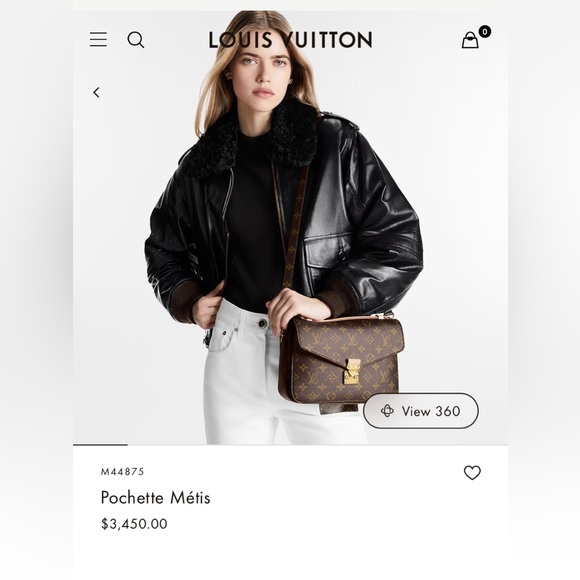The width and height of the screenshot is (580, 580).
Task: Open the hamburger navigation menu
Action: coord(98,39)
